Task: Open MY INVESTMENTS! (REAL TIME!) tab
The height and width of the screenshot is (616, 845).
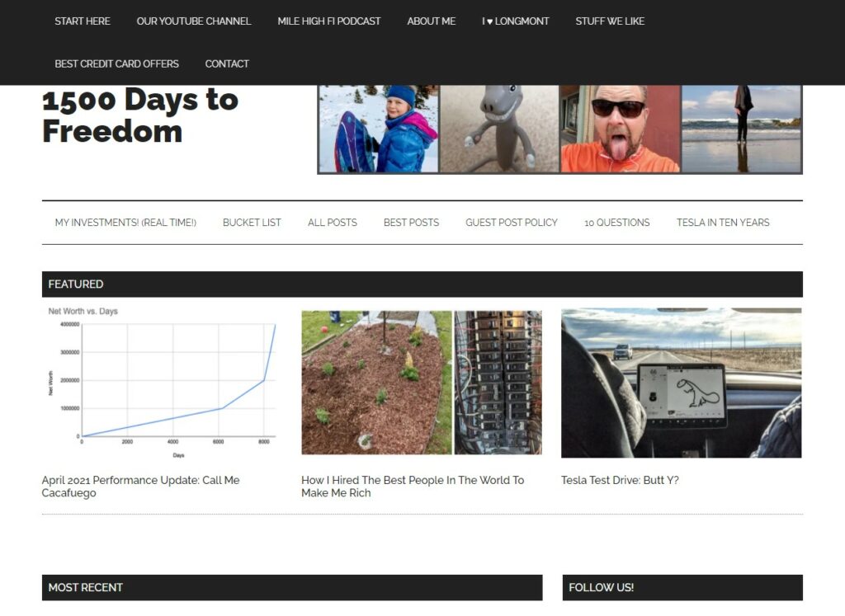Action: (125, 223)
